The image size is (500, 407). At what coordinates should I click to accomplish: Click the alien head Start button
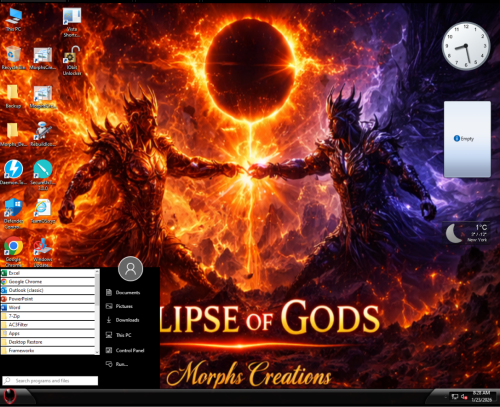coord(10,397)
